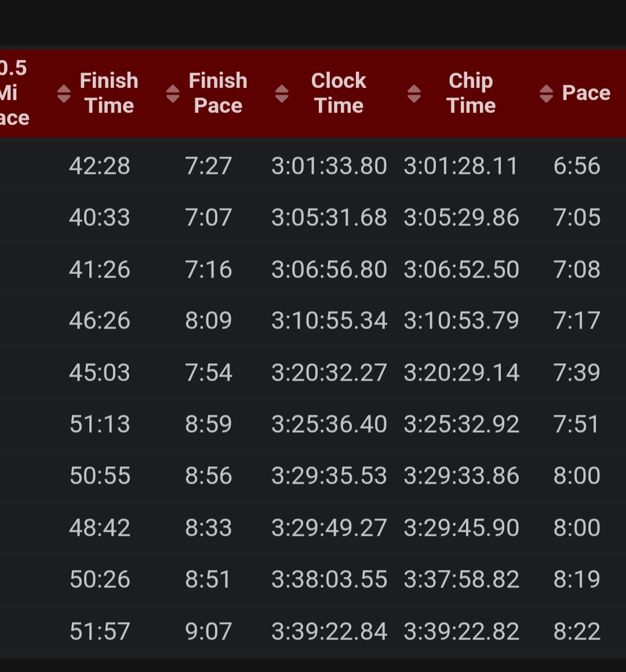626x672 pixels.
Task: Click sort arrows left of Finish Time header
Action: click(64, 93)
